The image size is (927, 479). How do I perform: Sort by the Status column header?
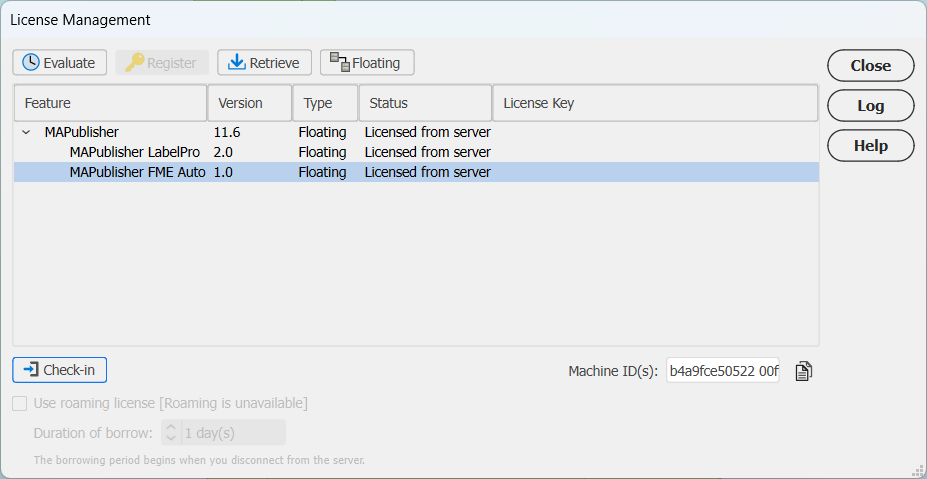pos(426,103)
